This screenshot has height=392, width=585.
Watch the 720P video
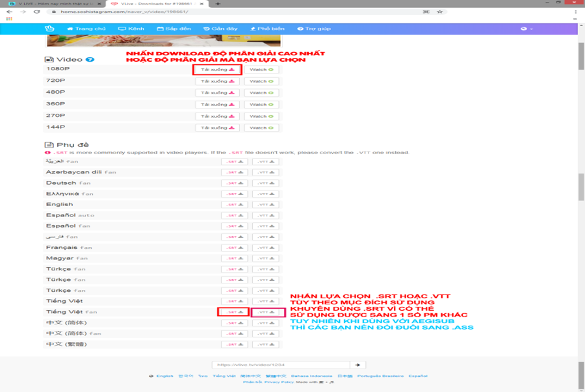tap(261, 81)
